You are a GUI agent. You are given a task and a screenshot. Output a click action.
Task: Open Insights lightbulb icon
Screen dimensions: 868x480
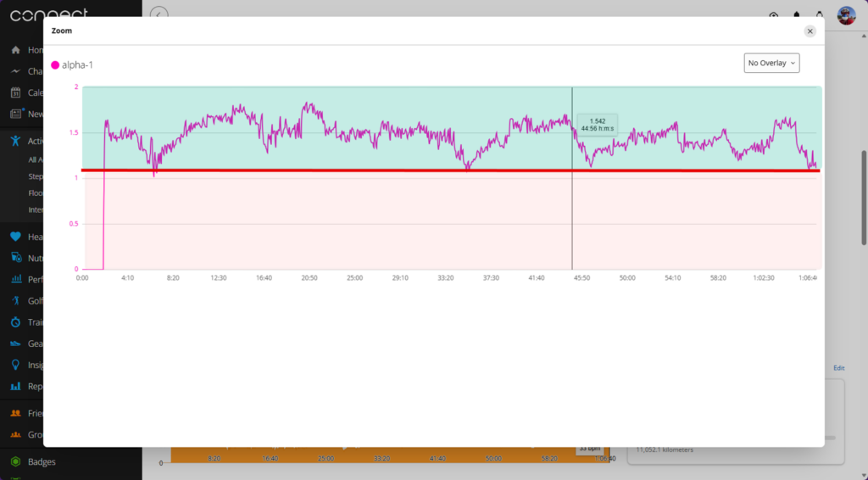15,365
